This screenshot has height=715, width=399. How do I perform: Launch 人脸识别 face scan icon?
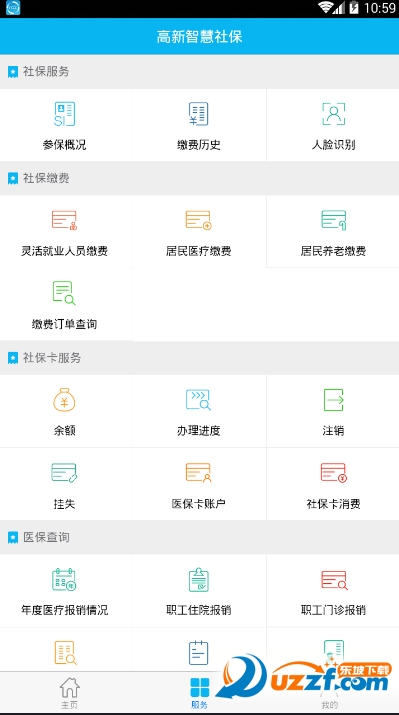[333, 114]
